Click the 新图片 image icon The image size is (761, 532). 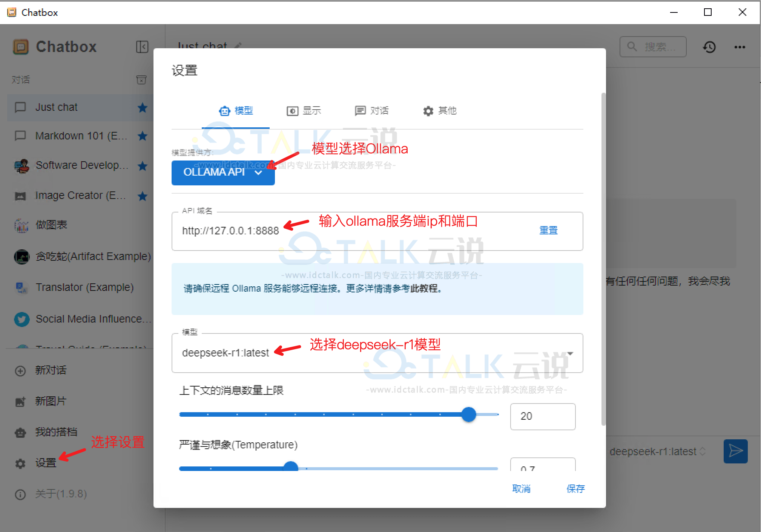pyautogui.click(x=20, y=402)
